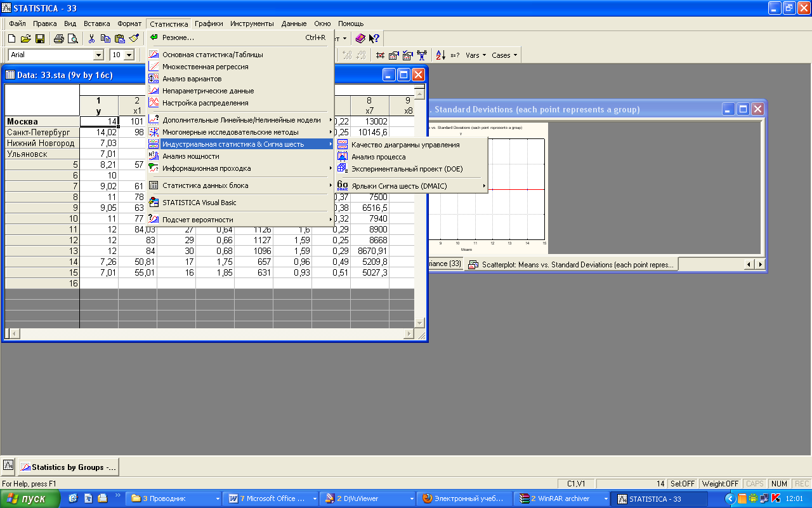Image resolution: width=812 pixels, height=508 pixels.
Task: Activate the context help arrow icon
Action: pyautogui.click(x=374, y=38)
